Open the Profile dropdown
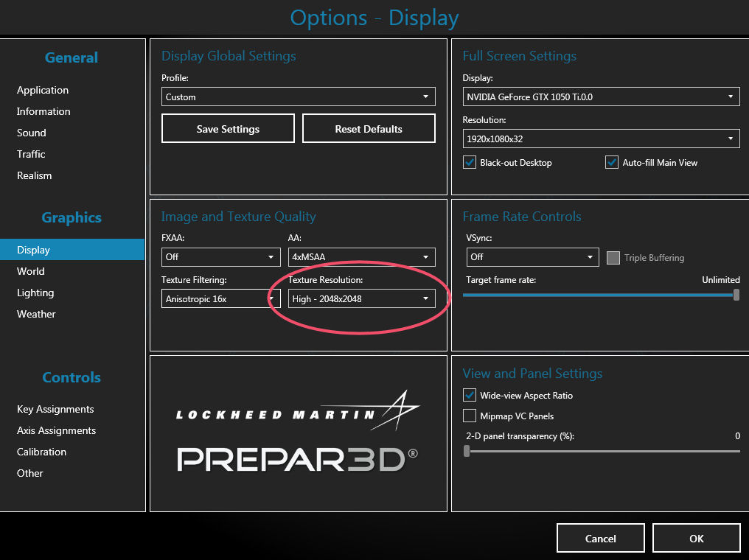 point(298,97)
